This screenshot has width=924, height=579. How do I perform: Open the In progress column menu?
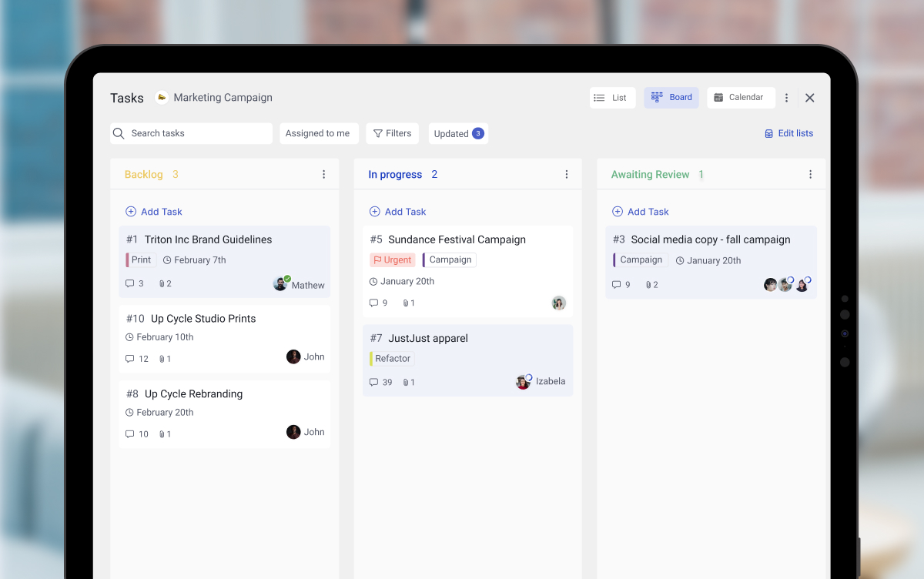(567, 174)
